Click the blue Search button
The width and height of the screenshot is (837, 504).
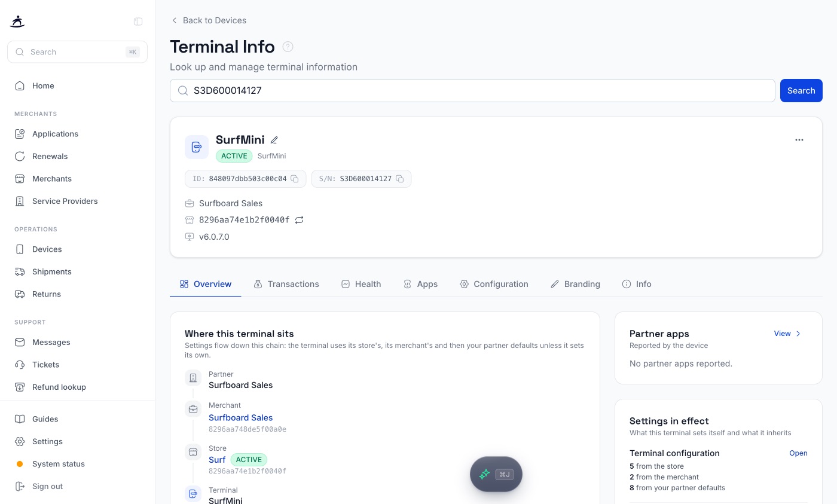801,90
